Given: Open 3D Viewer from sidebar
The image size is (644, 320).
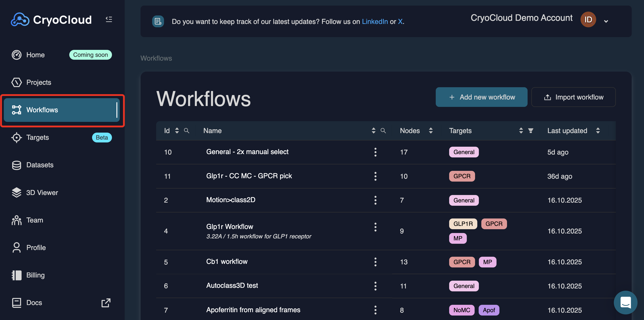Looking at the screenshot, I should (x=42, y=192).
